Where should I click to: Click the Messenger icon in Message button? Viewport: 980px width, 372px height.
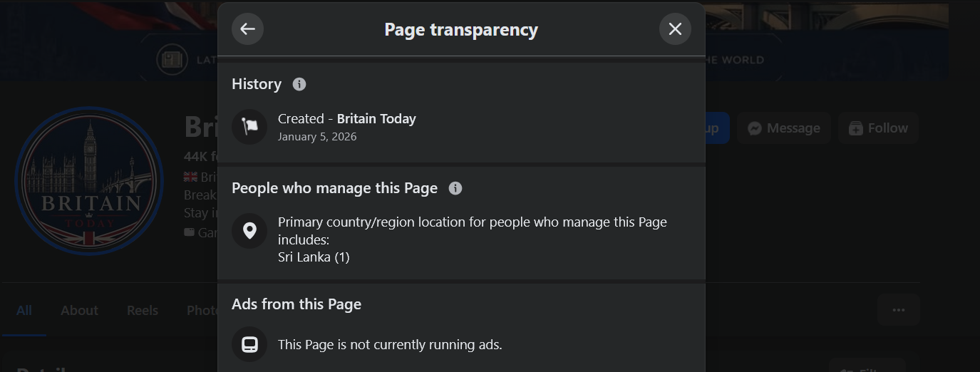[x=755, y=128]
